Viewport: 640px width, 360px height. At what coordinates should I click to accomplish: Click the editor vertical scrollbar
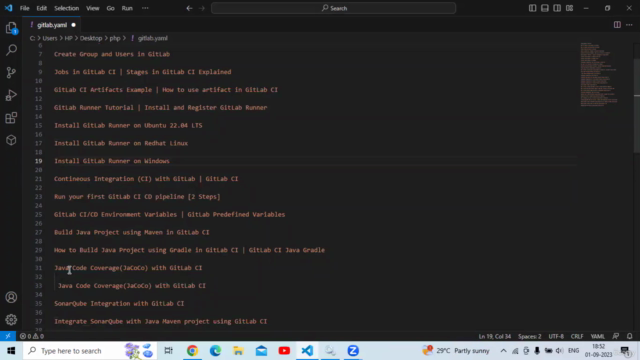point(637,106)
